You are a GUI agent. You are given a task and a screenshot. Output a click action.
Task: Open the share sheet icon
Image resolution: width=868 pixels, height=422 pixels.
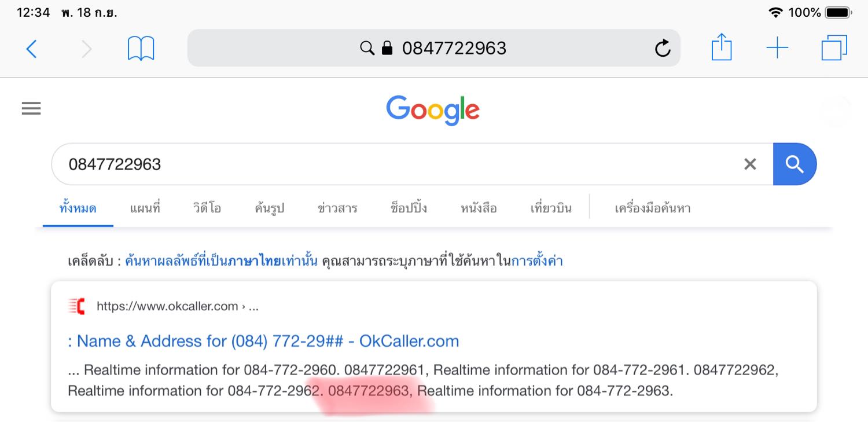(x=722, y=47)
